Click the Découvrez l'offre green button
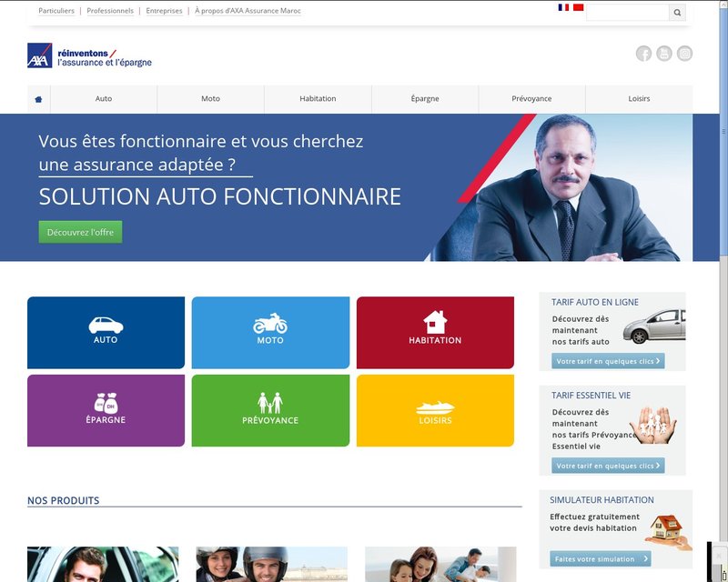Image resolution: width=728 pixels, height=582 pixels. [80, 232]
